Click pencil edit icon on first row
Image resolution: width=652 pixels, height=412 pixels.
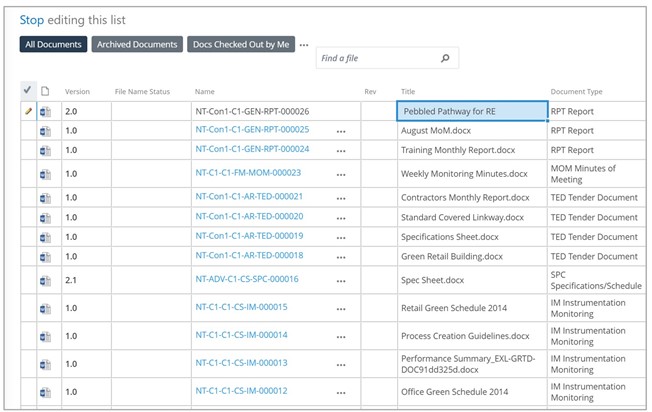tap(28, 111)
